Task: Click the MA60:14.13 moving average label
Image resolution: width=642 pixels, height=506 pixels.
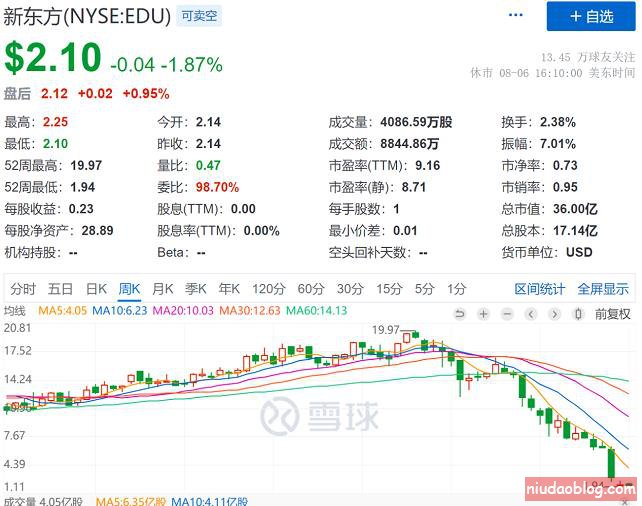Action: pos(316,311)
